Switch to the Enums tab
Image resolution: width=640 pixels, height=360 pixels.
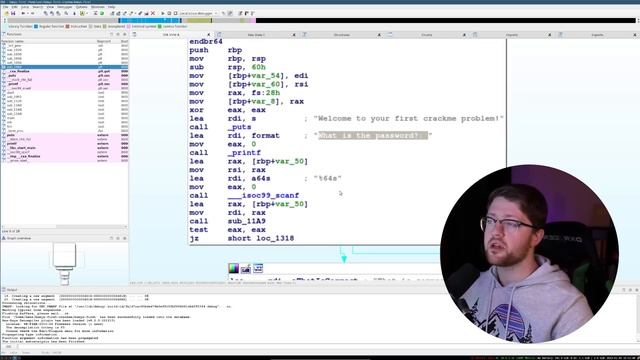tap(427, 35)
